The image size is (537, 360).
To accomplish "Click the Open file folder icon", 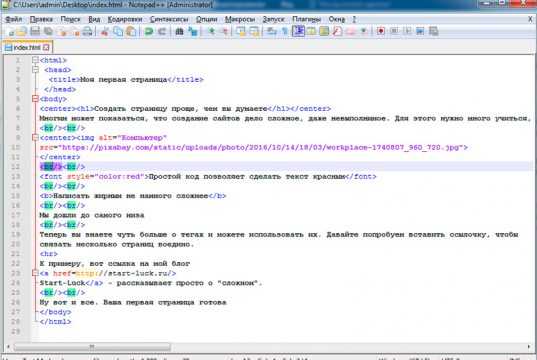I will [x=22, y=32].
